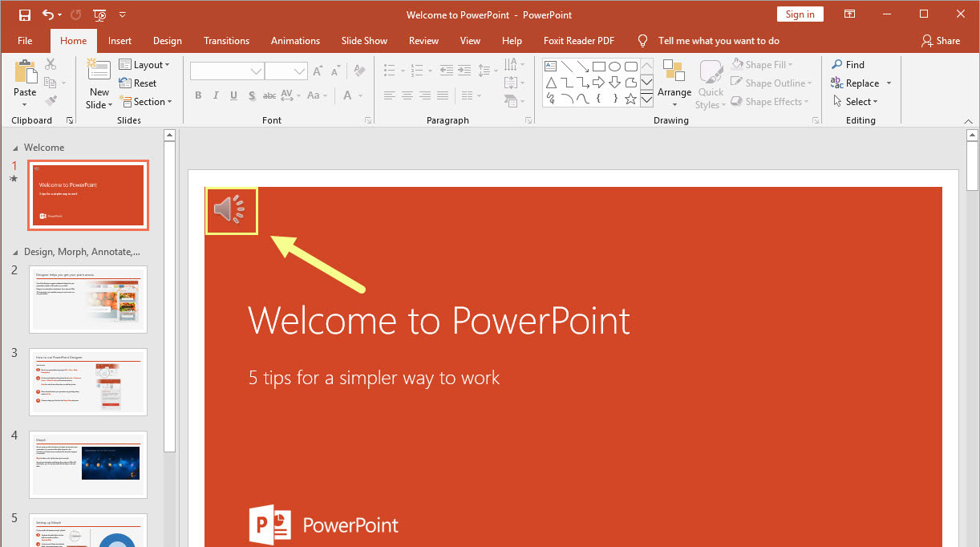980x547 pixels.
Task: Click the Ribbon Display Options icon
Action: pyautogui.click(x=849, y=14)
